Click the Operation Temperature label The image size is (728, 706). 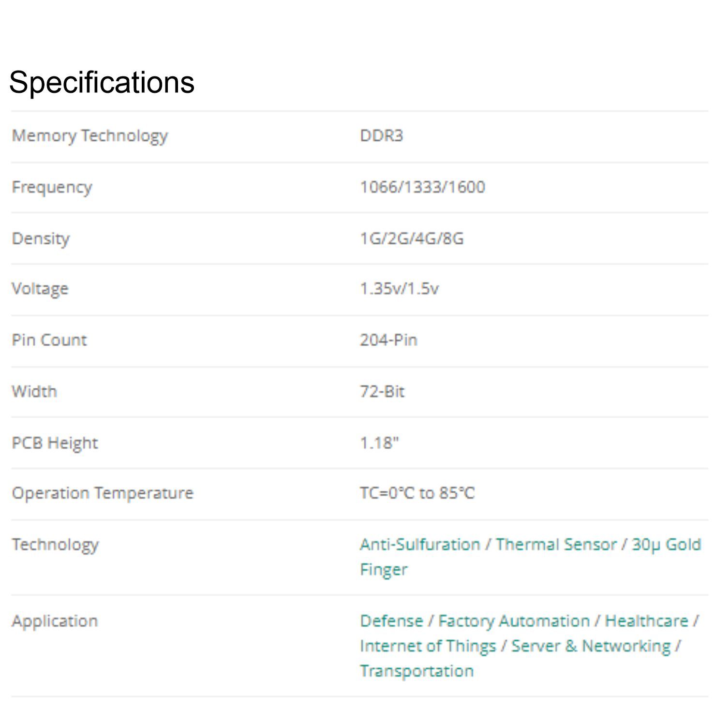click(x=103, y=493)
